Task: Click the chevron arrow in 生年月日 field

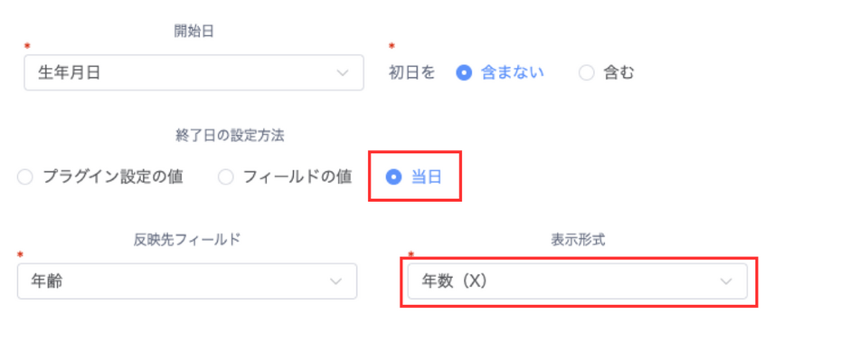Action: (343, 72)
